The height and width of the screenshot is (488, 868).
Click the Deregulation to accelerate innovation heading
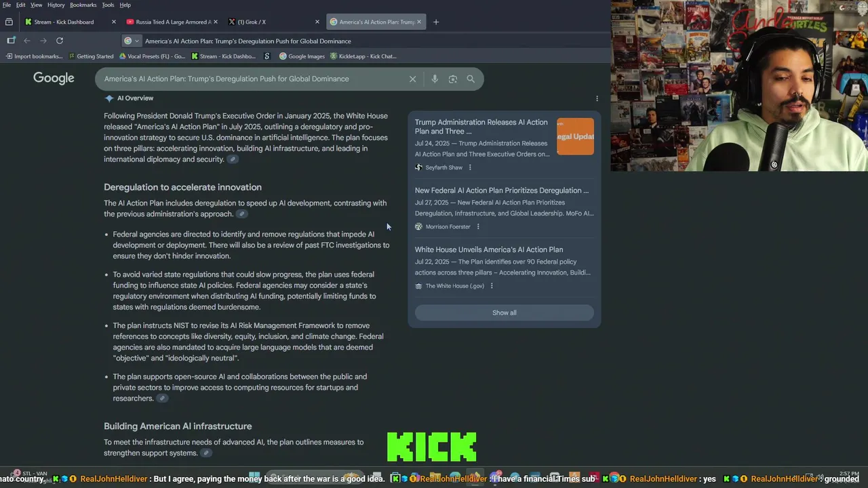tap(182, 187)
